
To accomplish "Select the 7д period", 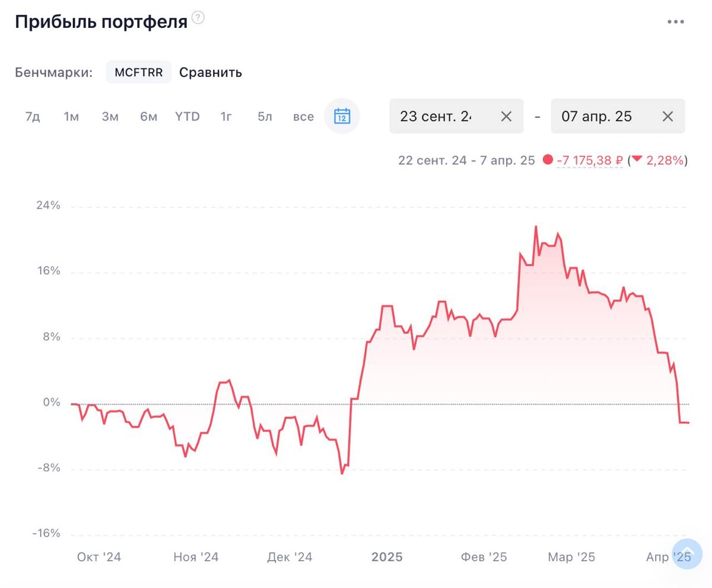I will coord(33,116).
